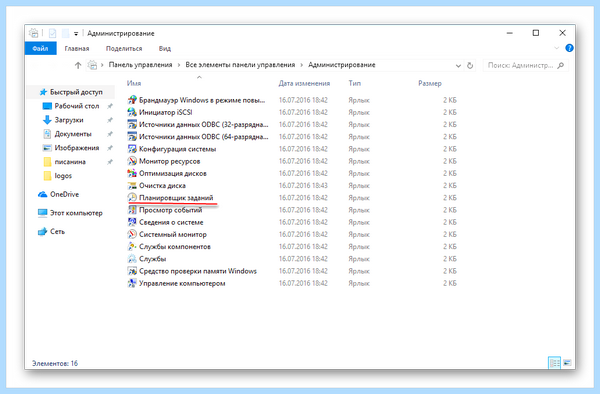Screen dimensions: 600x394
Task: Select the Монитор ресурсов icon
Action: pyautogui.click(x=132, y=161)
